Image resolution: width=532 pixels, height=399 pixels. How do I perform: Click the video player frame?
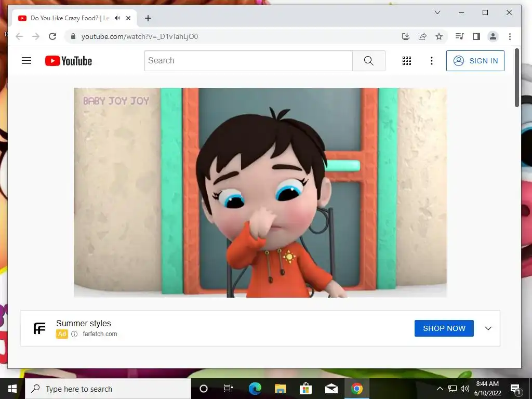pos(260,192)
